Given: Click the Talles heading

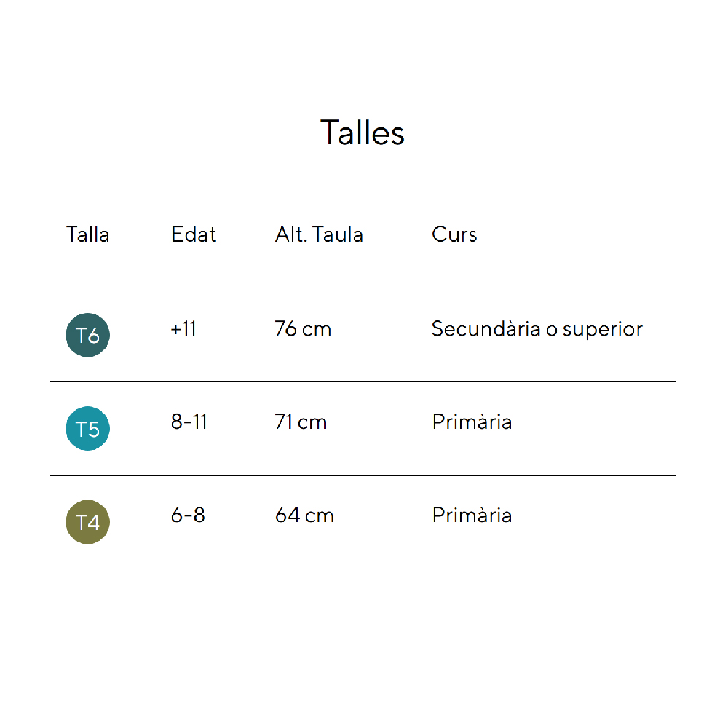Looking at the screenshot, I should click(363, 132).
